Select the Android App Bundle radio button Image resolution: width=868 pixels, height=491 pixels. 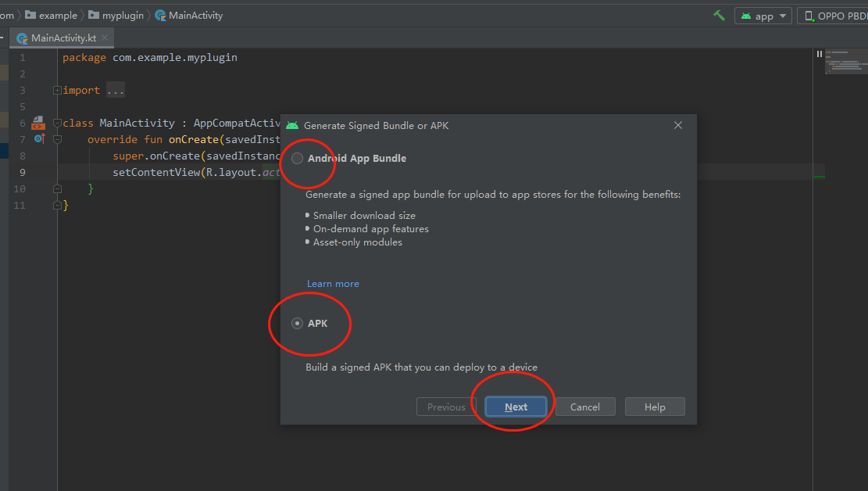coord(297,157)
